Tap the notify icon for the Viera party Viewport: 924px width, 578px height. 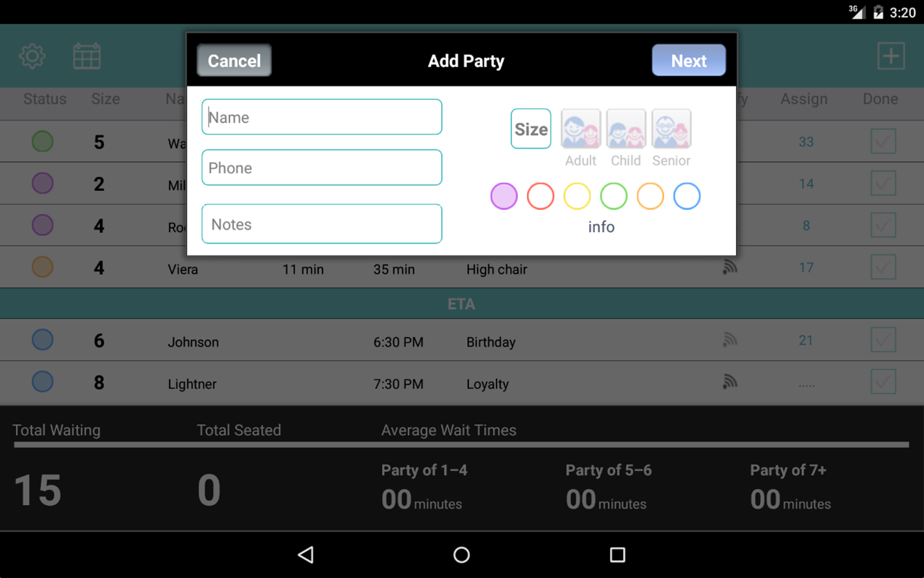coord(730,267)
